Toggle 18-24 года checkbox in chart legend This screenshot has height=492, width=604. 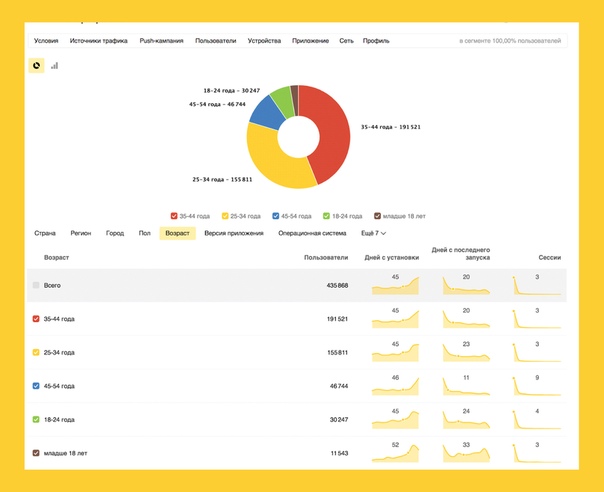click(x=326, y=216)
